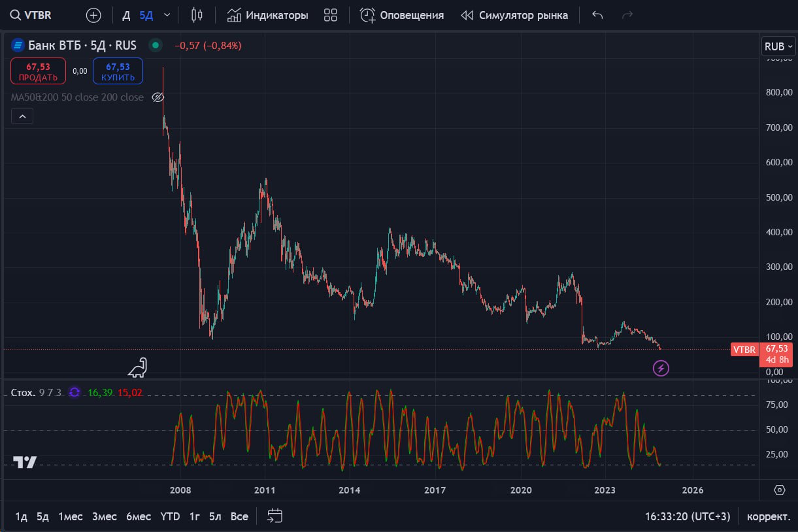The image size is (798, 532).
Task: Set range to 1г
Action: [x=194, y=516]
